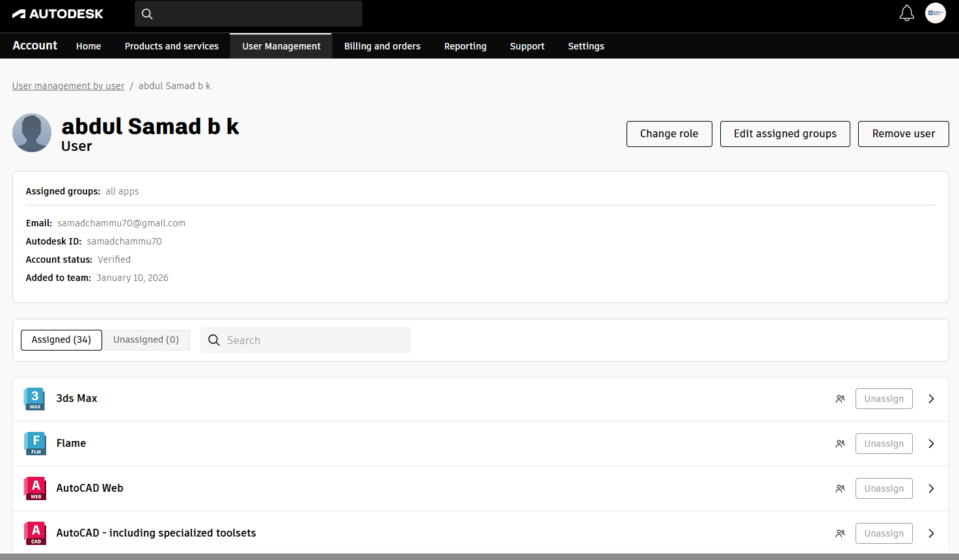The image size is (959, 560).
Task: Select the User Management tab
Action: [x=281, y=46]
